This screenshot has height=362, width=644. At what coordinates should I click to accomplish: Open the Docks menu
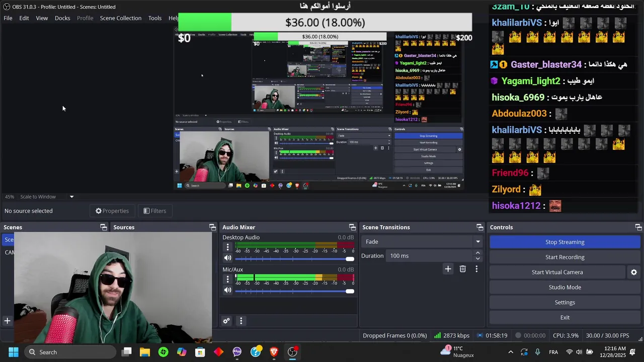(62, 18)
